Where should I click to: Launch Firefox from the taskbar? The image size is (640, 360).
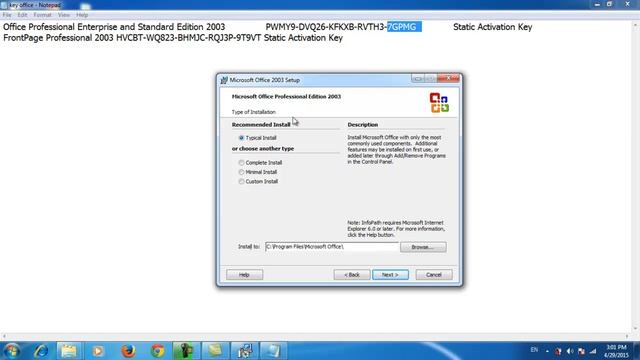pos(128,351)
